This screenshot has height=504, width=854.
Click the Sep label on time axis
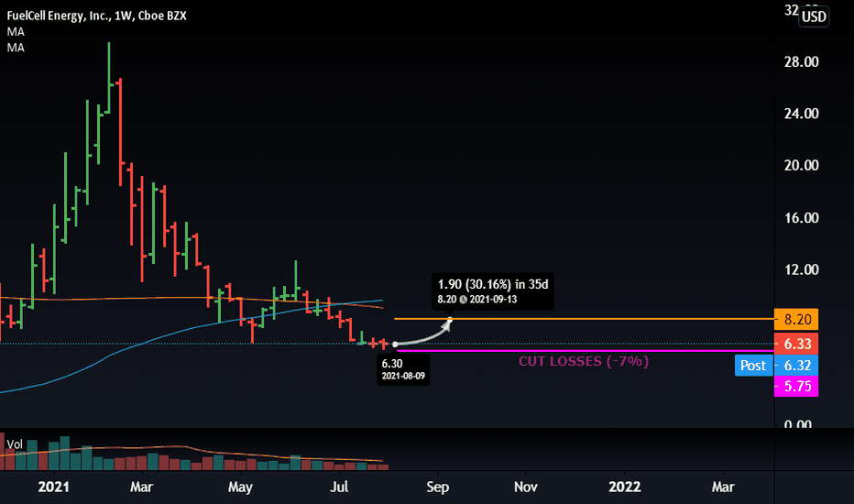coord(438,487)
